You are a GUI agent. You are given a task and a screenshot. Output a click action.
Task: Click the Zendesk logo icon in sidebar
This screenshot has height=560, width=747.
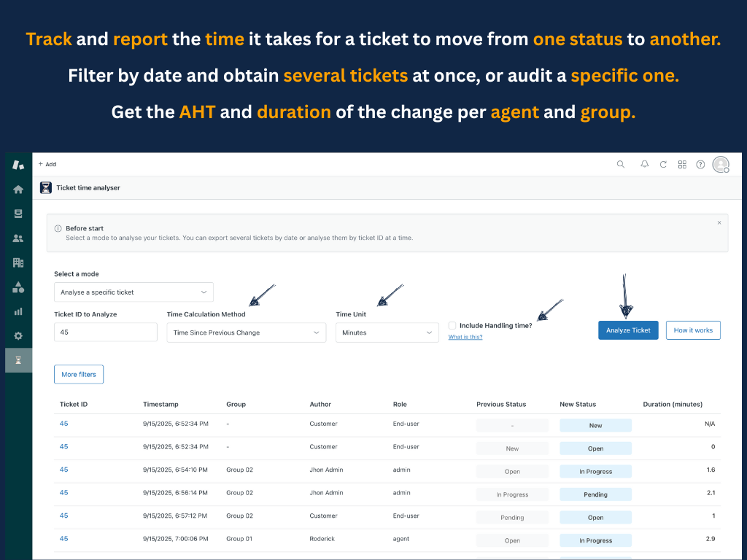pos(18,165)
